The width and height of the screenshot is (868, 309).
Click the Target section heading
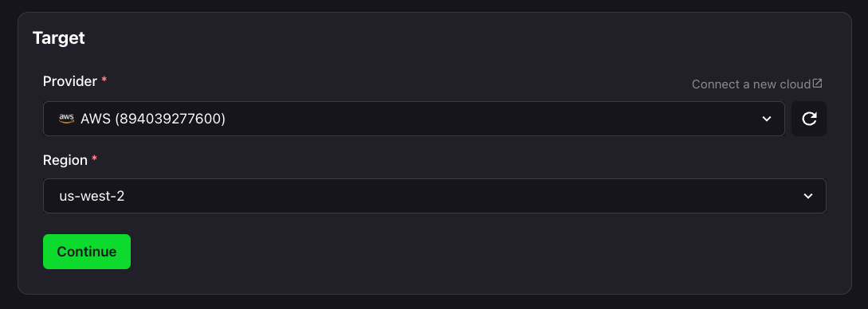pyautogui.click(x=59, y=38)
